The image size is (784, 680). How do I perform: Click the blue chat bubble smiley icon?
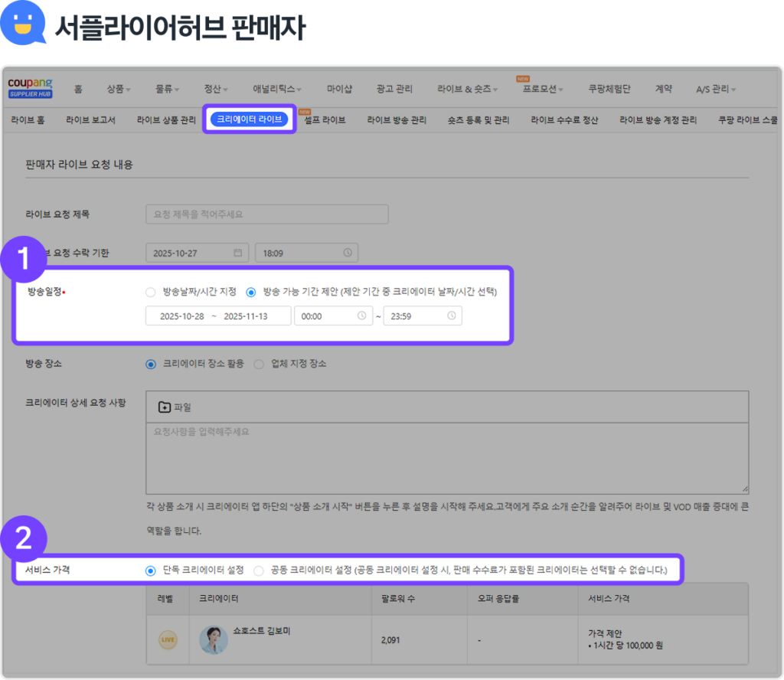click(x=24, y=24)
